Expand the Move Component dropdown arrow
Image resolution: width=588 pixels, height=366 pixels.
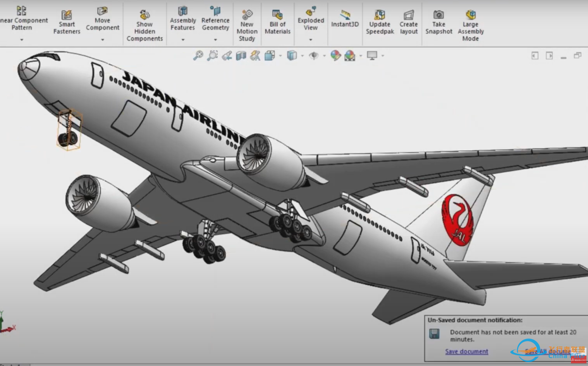pyautogui.click(x=103, y=39)
